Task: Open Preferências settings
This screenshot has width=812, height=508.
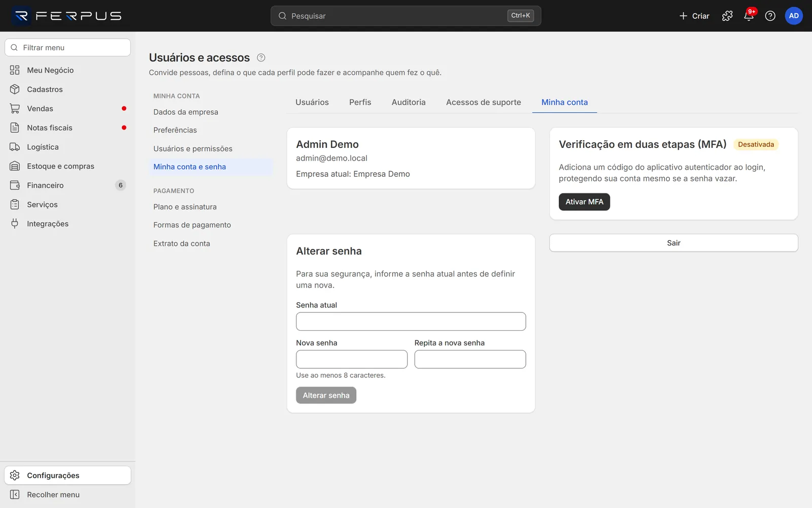Action: [211, 130]
